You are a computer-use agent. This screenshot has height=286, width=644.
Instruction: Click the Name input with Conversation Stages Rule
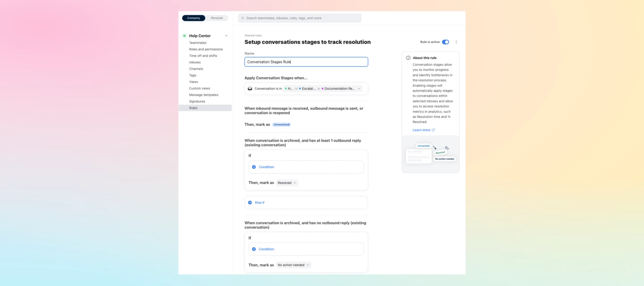pos(306,62)
